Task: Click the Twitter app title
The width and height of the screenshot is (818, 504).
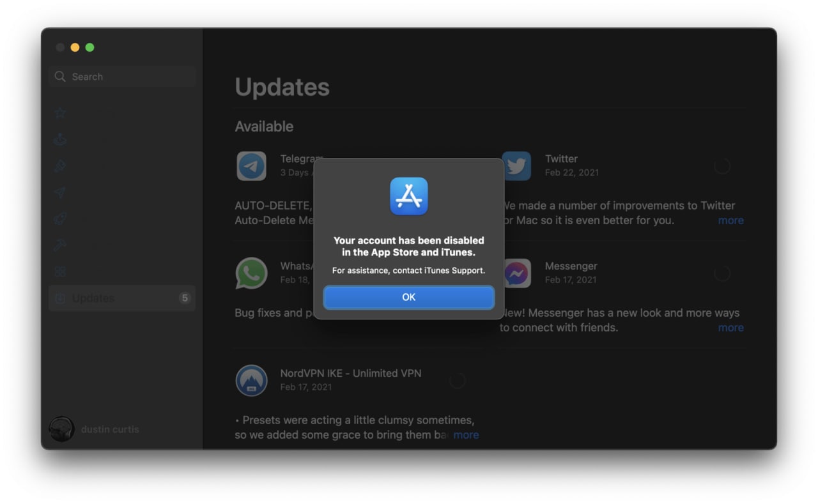Action: [x=561, y=159]
